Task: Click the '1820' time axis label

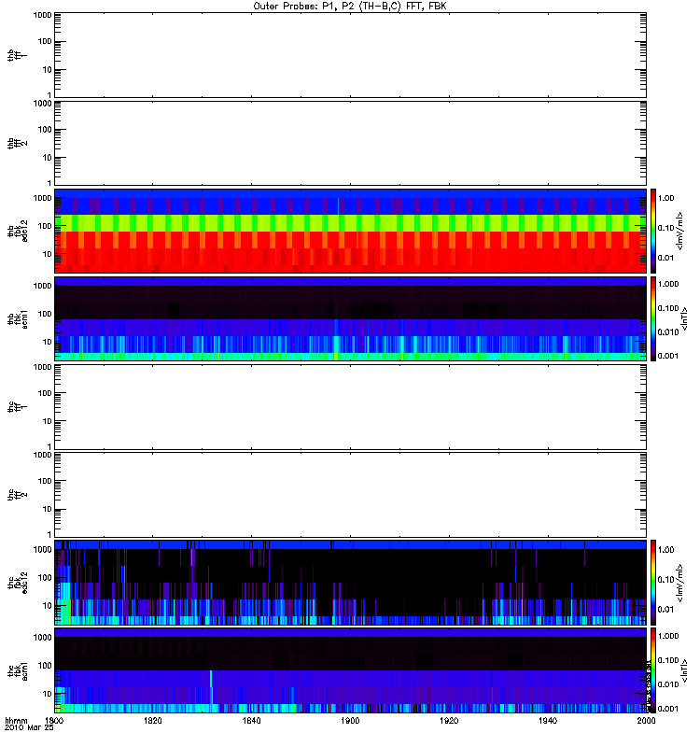Action: [152, 721]
